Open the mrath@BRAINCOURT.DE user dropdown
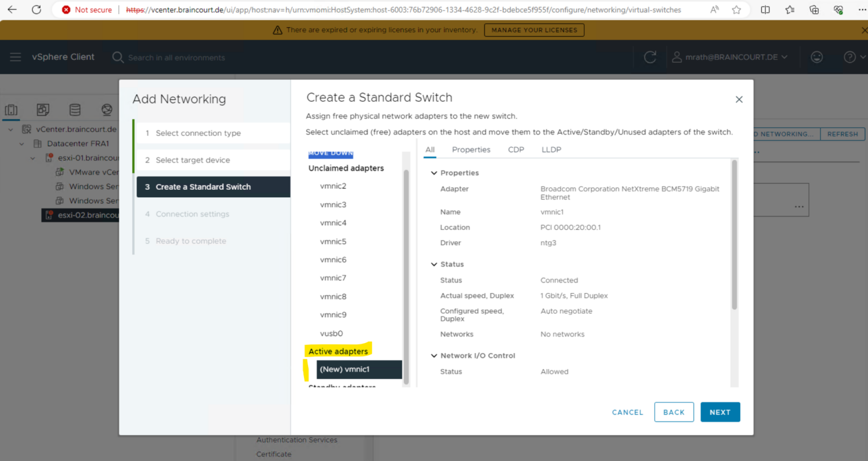This screenshot has width=868, height=461. 730,57
